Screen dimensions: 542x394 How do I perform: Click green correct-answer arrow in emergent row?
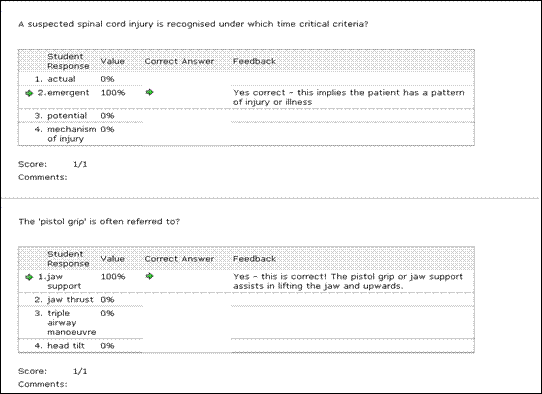(x=149, y=92)
